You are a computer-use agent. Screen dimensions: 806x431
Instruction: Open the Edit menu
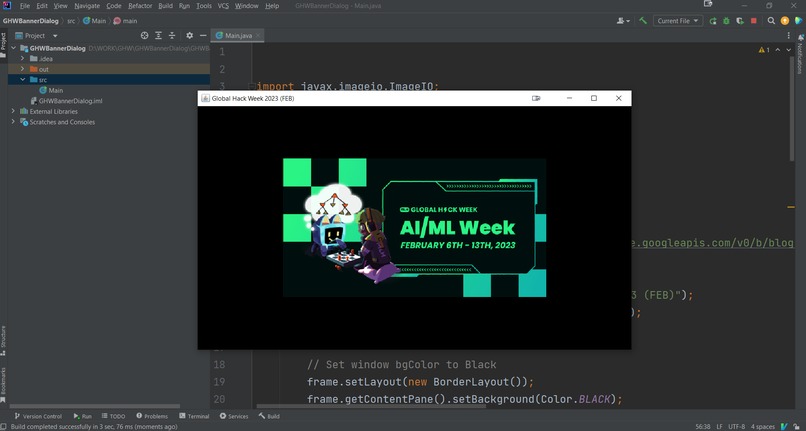click(42, 6)
